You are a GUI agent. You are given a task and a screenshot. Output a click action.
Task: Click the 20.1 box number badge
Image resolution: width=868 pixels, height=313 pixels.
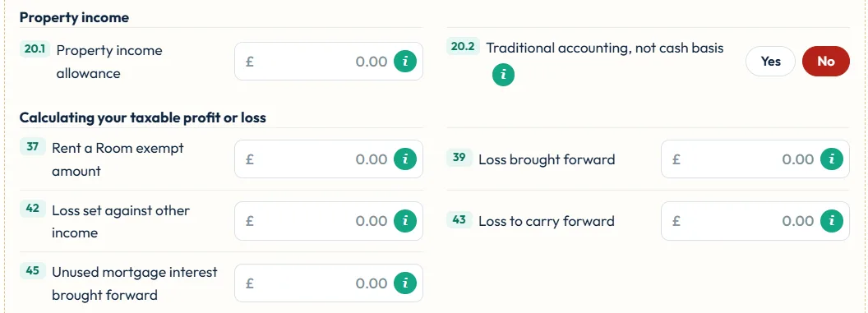pos(35,49)
